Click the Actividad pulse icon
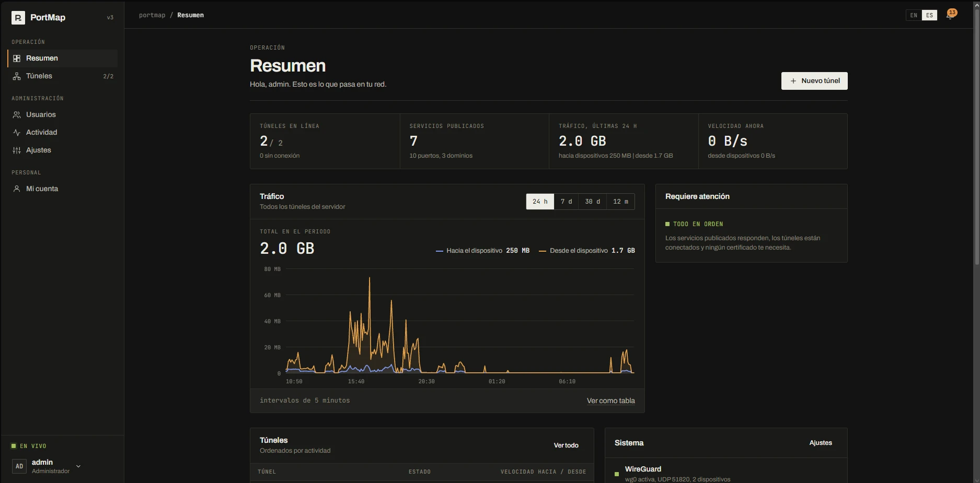Viewport: 980px width, 483px height. [17, 133]
